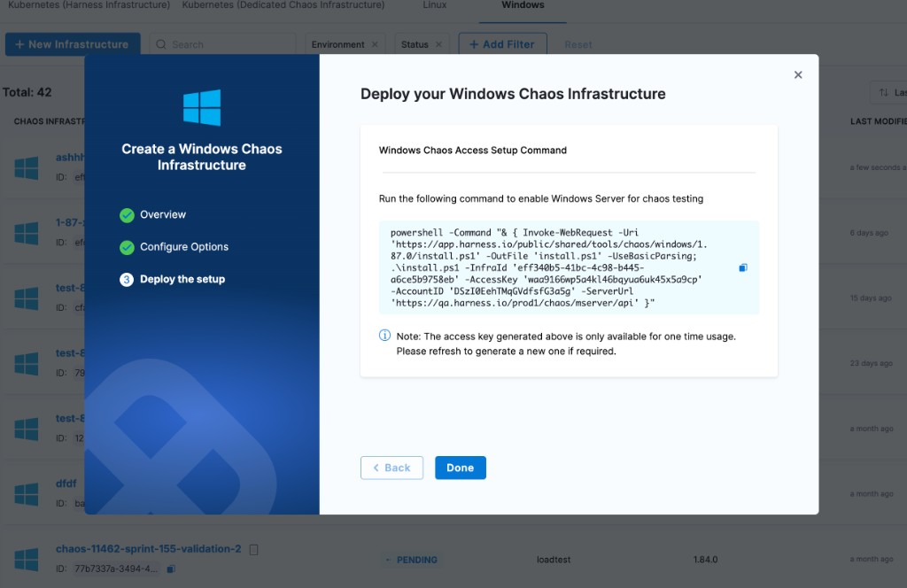Clear the Status filter with its X
The height and width of the screenshot is (588, 907).
coord(438,44)
